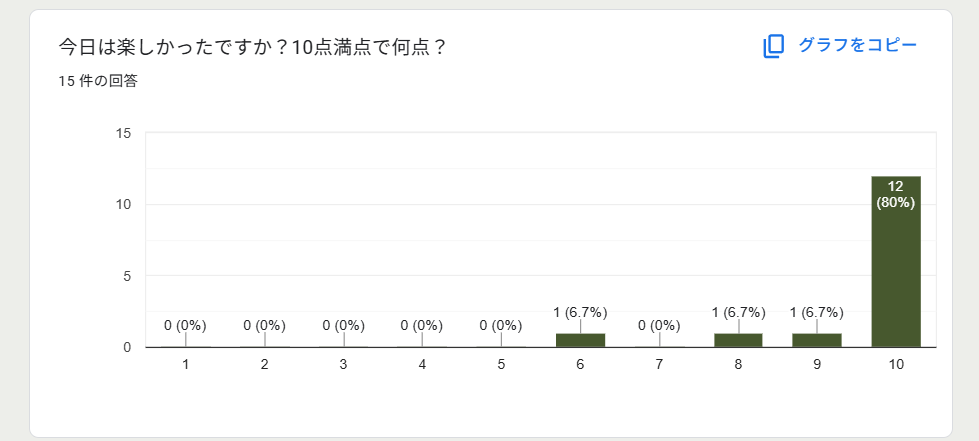Click the bar for score 9
This screenshot has width=979, height=441.
[x=817, y=340]
